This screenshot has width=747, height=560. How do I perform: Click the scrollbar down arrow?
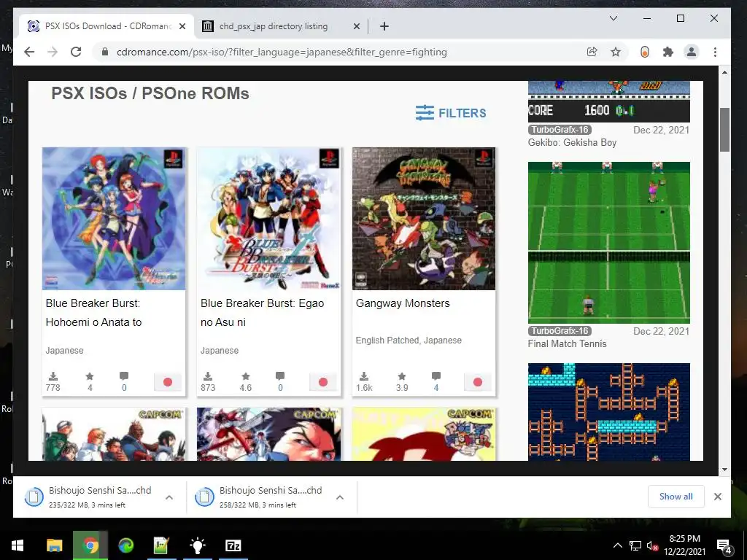click(x=724, y=469)
